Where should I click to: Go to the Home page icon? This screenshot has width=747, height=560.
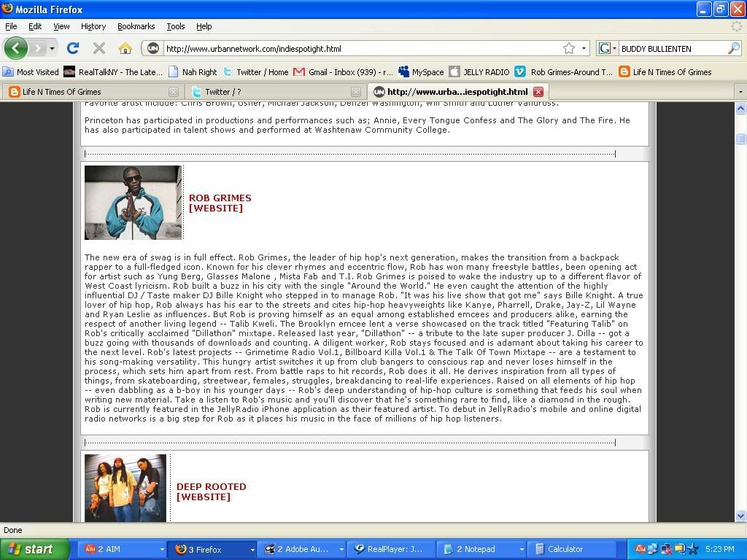pos(125,48)
